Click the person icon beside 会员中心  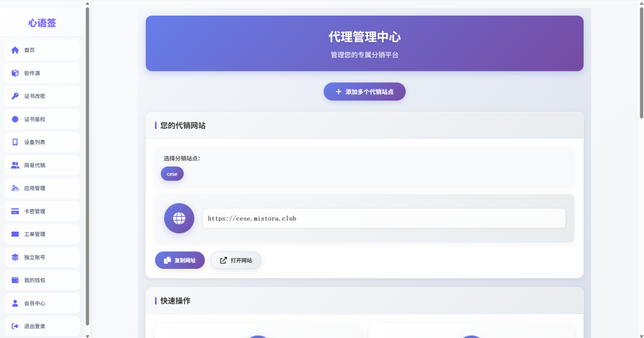pyautogui.click(x=15, y=303)
